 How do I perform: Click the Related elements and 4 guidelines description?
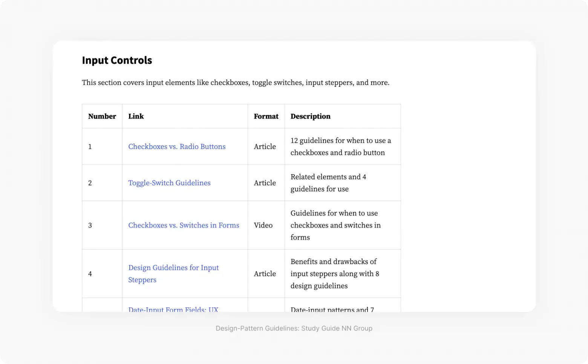click(x=328, y=183)
